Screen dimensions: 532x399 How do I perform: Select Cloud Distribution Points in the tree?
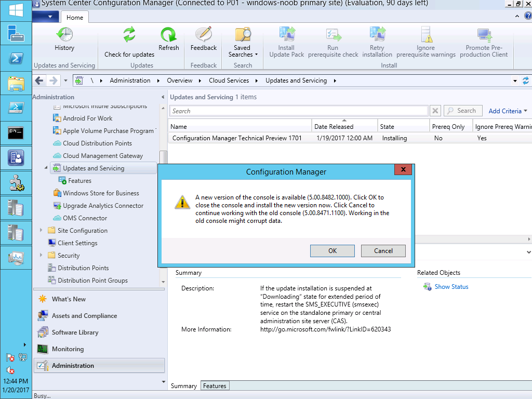click(x=97, y=143)
